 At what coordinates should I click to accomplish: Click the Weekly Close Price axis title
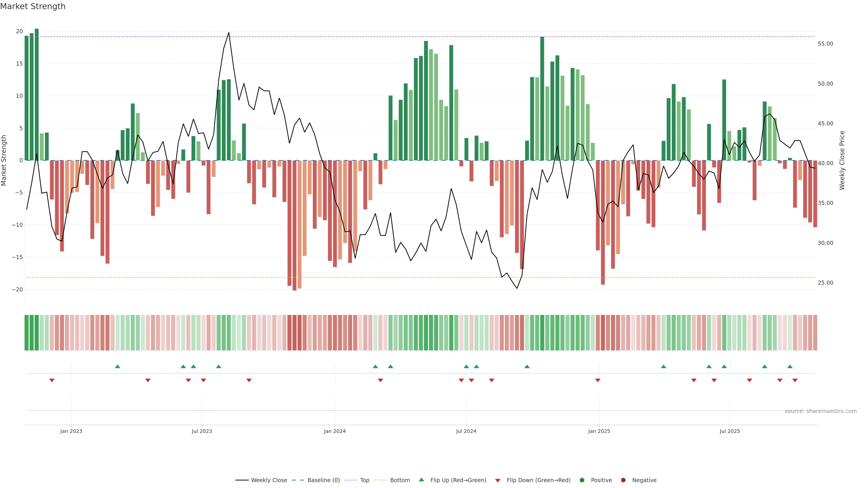click(842, 160)
